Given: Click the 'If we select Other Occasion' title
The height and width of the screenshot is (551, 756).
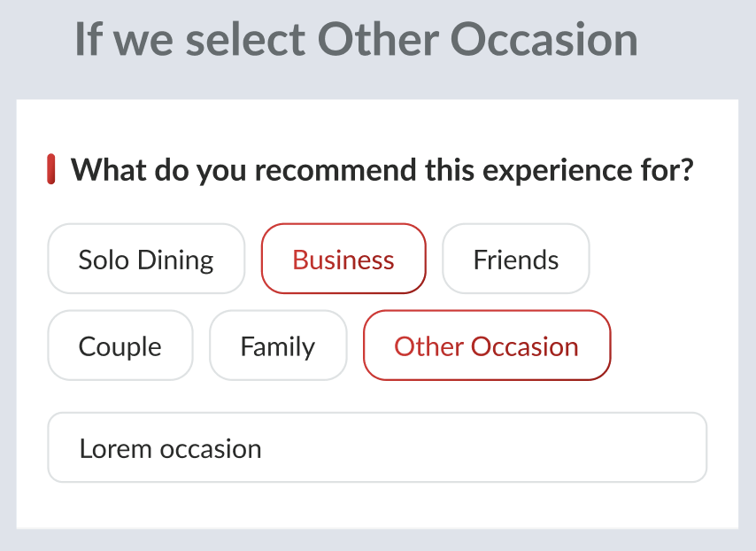Looking at the screenshot, I should point(356,40).
